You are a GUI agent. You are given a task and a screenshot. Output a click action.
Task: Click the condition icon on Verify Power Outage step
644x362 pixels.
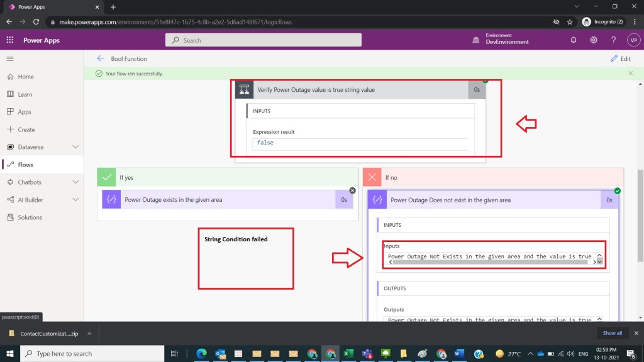244,90
